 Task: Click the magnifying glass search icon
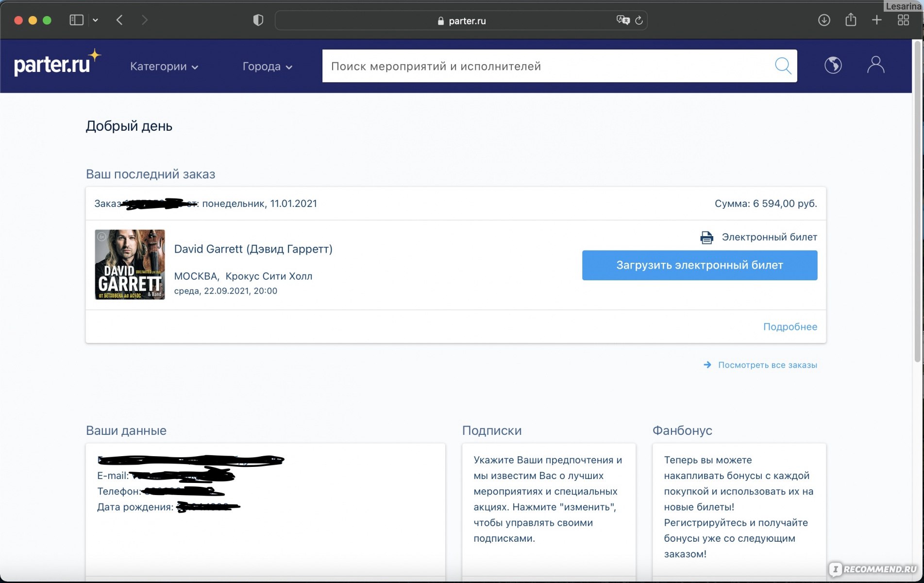[783, 66]
